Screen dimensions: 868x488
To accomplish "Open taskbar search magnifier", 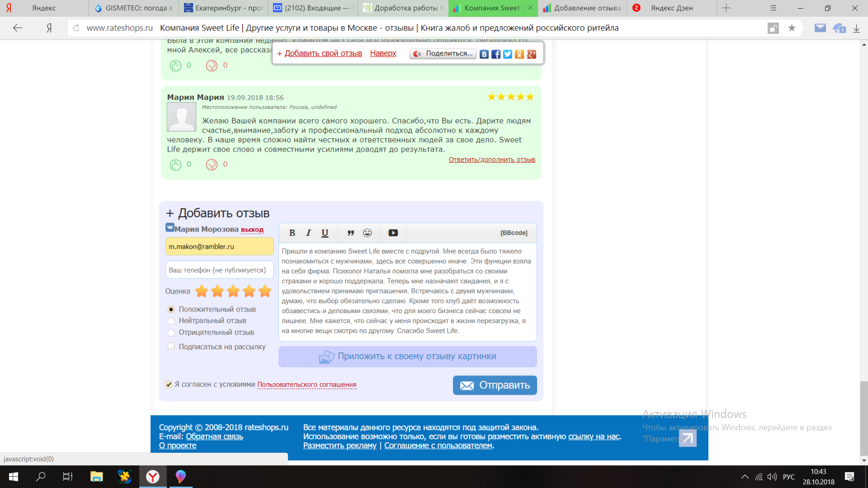I will pos(41,477).
